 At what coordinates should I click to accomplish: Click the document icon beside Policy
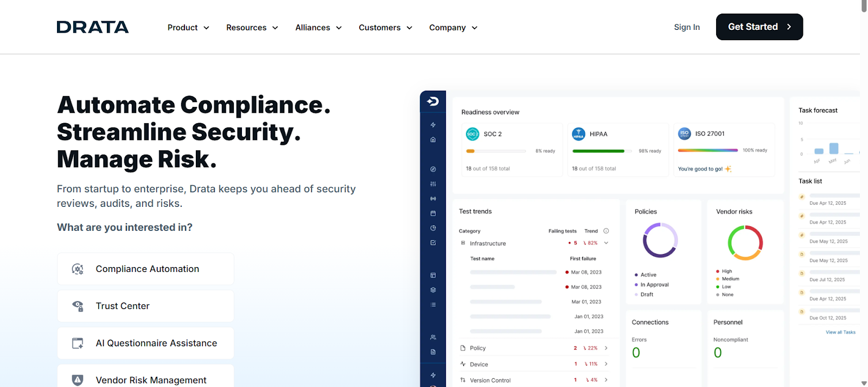[x=463, y=348]
